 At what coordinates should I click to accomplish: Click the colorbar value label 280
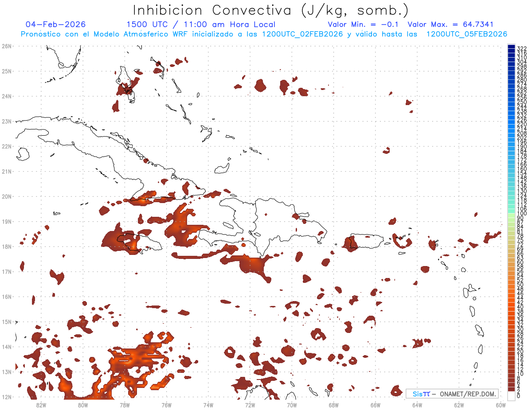[522, 80]
